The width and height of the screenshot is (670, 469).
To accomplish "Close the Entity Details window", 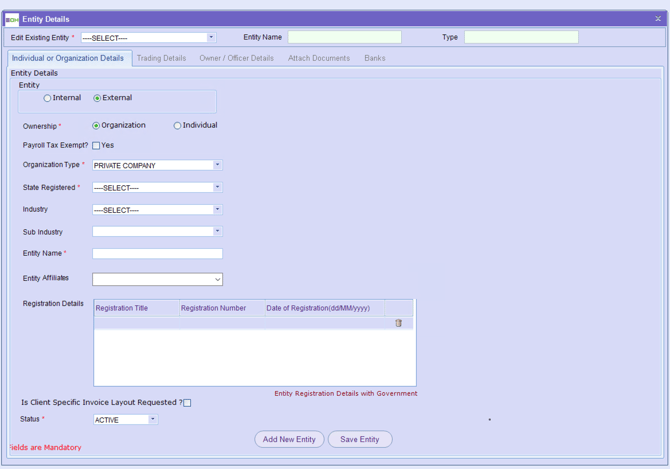I will point(658,19).
